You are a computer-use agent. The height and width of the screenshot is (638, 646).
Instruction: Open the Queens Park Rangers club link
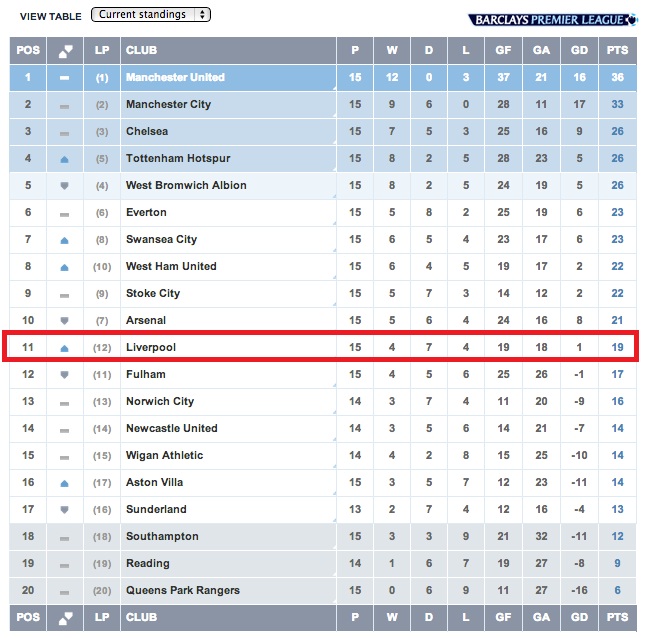pos(183,590)
